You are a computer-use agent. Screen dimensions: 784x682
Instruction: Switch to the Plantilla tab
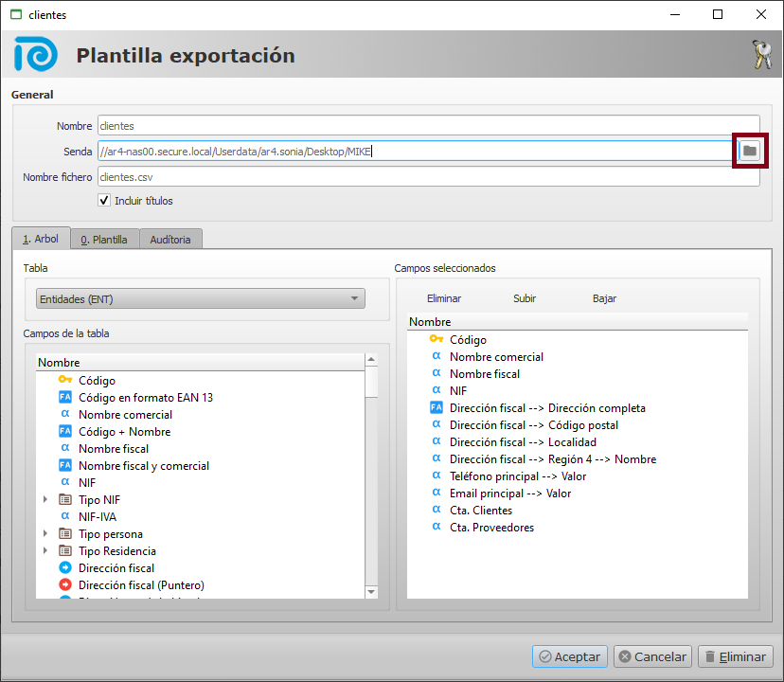[104, 240]
